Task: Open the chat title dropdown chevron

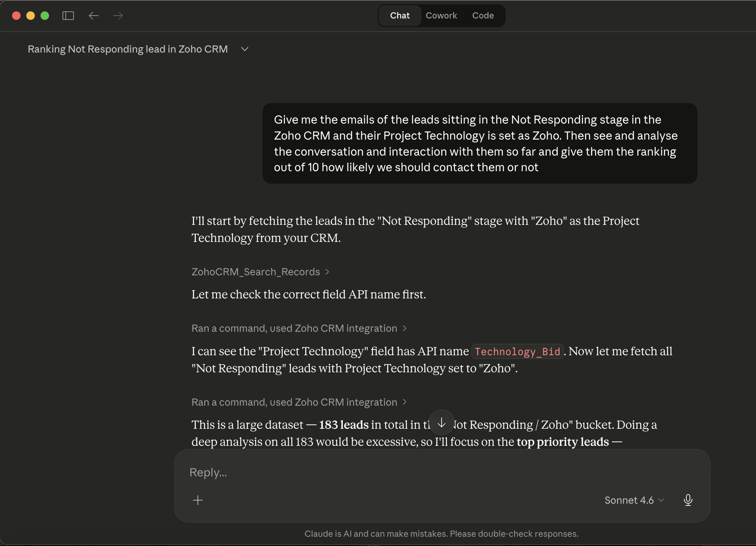Action: tap(244, 49)
